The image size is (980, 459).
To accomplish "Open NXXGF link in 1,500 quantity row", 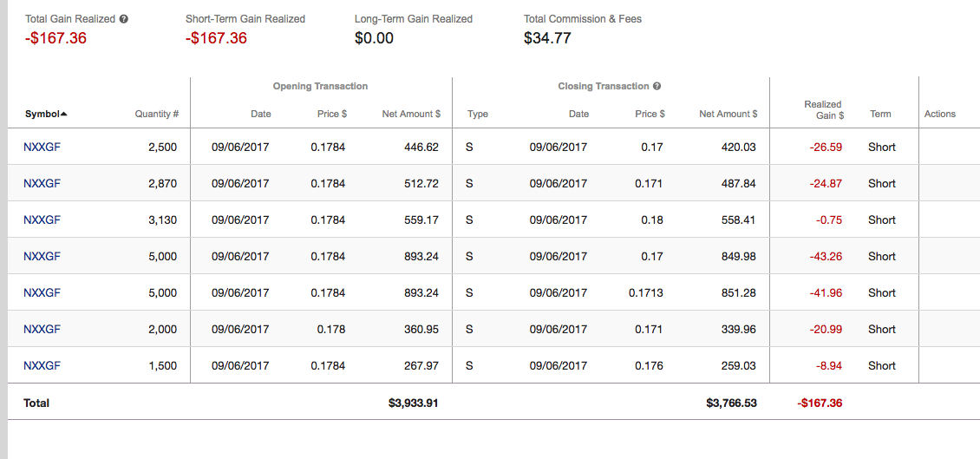I will [x=42, y=366].
